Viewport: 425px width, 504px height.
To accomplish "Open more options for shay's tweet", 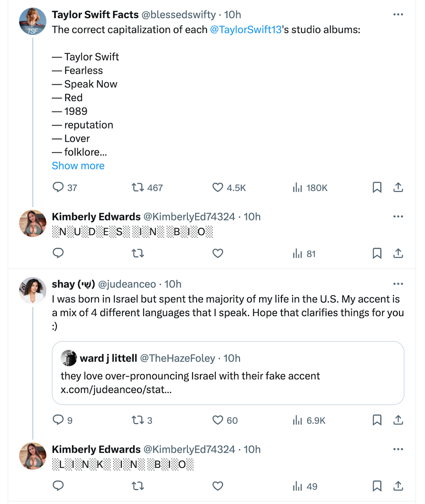I will click(398, 284).
